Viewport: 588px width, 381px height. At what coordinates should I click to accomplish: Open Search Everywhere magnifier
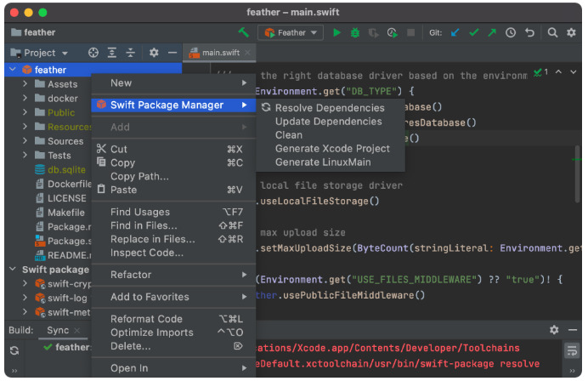click(552, 32)
